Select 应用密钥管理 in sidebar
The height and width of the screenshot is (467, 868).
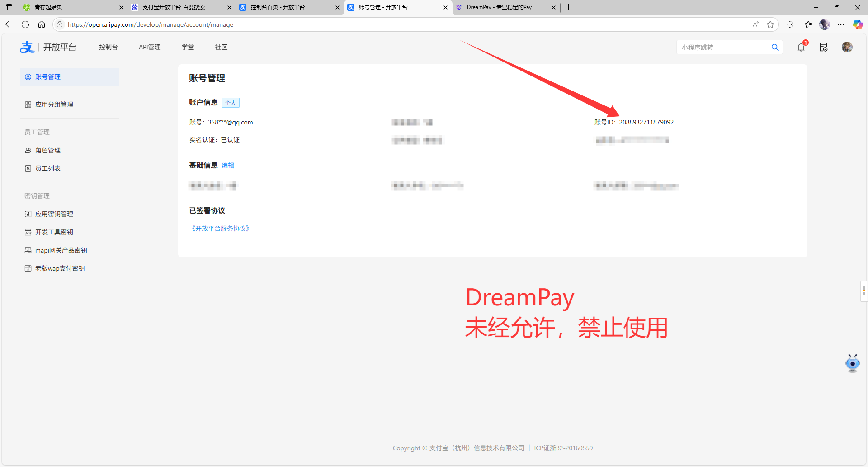[54, 214]
